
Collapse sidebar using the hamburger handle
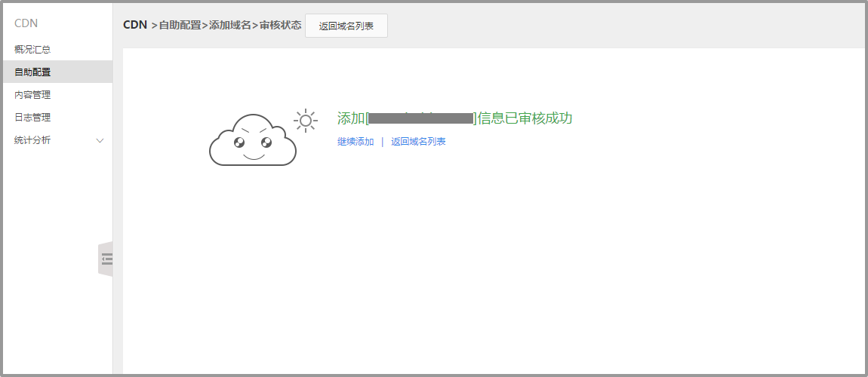click(106, 259)
